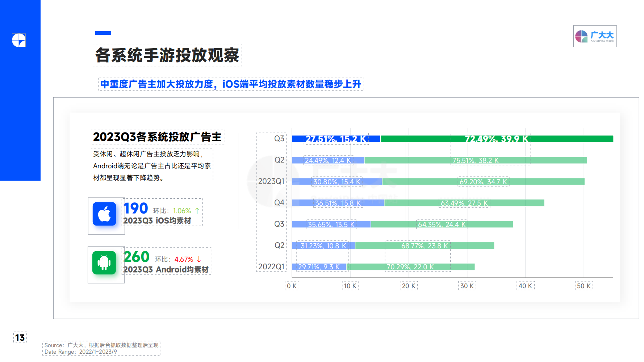This screenshot has width=644, height=362.
Task: Select the short blue dash above the title
Action: point(103,33)
